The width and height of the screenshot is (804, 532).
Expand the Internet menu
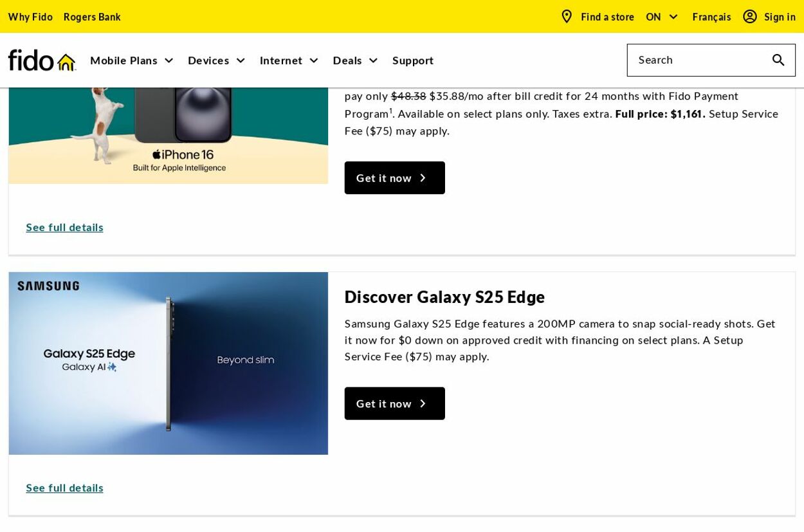[x=289, y=60]
